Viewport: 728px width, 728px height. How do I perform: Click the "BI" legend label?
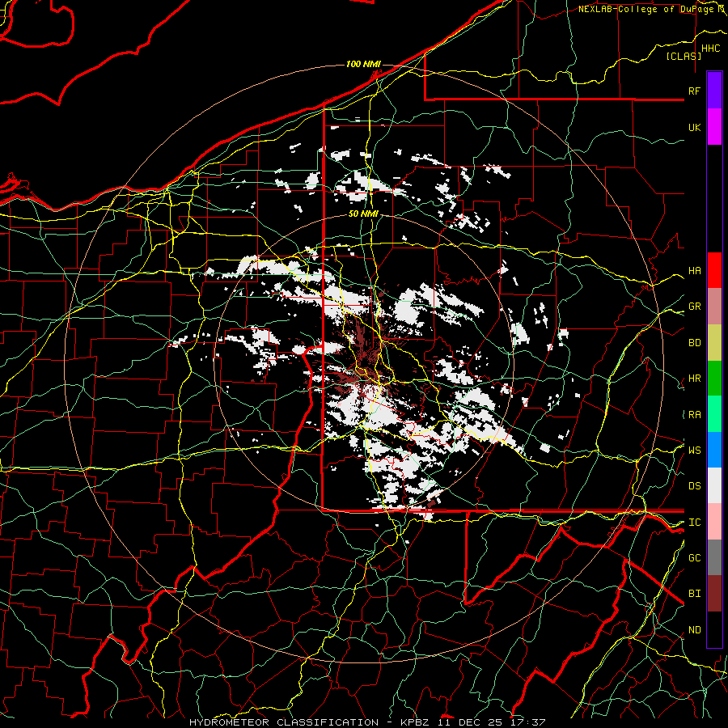click(694, 594)
